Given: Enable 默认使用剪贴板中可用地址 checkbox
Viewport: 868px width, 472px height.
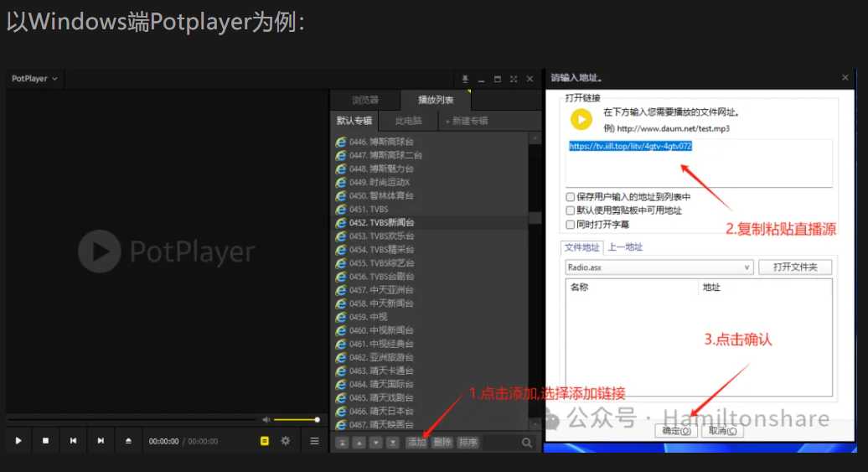Looking at the screenshot, I should (571, 210).
